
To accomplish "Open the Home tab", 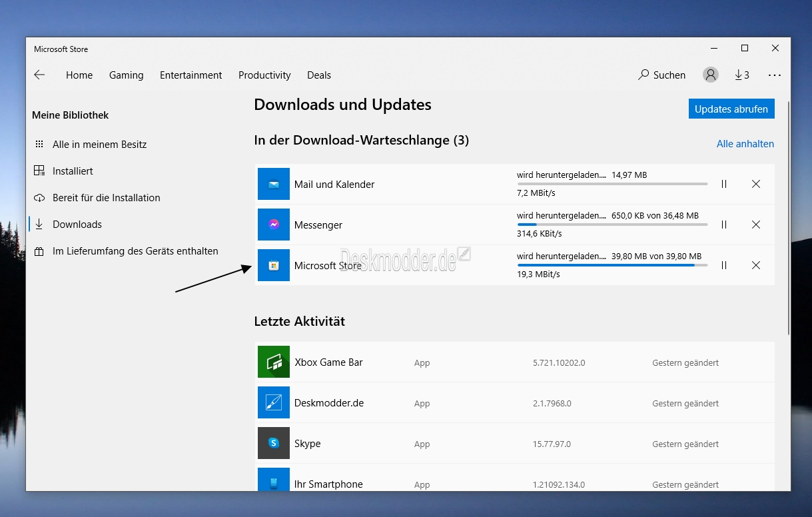I will tap(79, 75).
